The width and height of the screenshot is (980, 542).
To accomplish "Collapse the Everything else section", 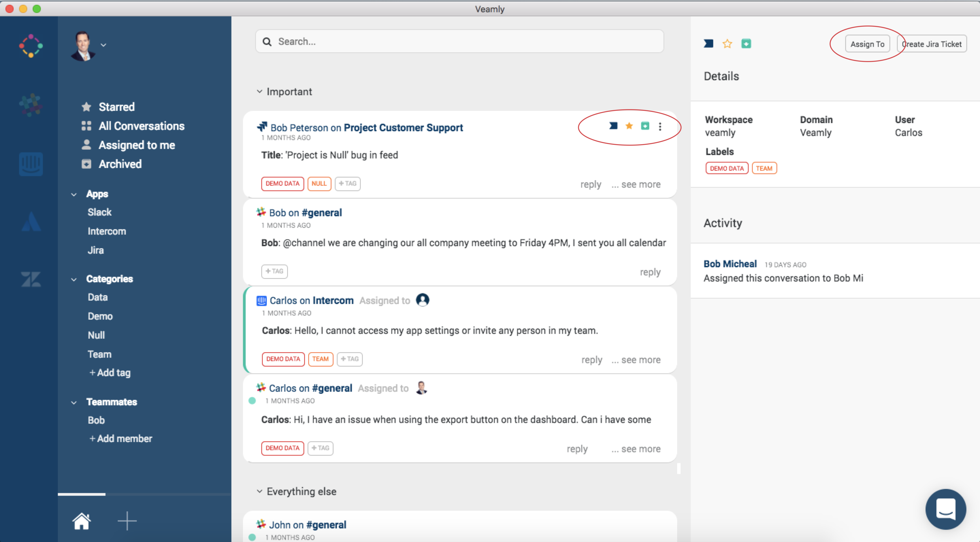I will point(259,492).
